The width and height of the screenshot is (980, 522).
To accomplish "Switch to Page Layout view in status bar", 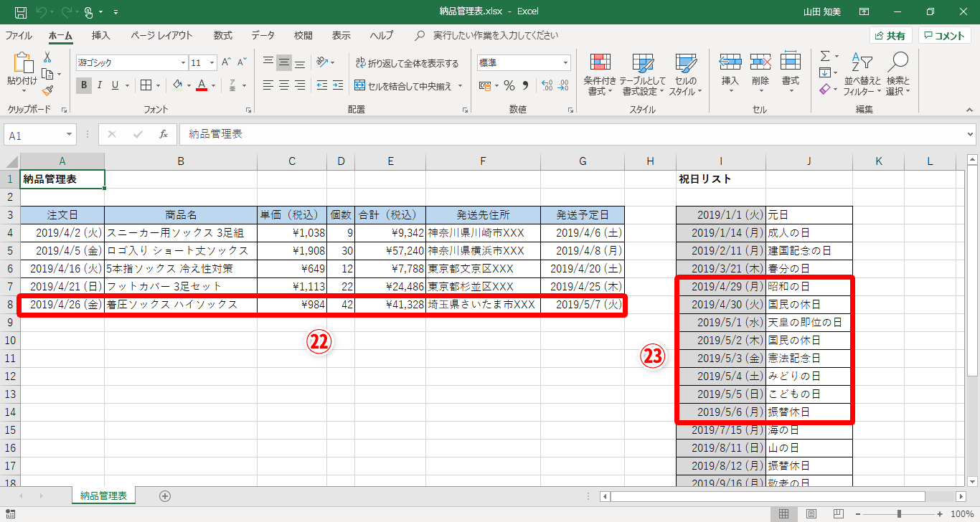I will (811, 513).
